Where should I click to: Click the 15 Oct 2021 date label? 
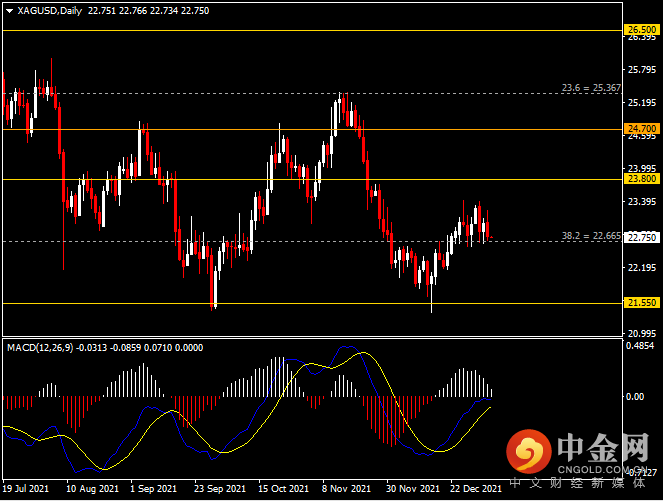284,489
